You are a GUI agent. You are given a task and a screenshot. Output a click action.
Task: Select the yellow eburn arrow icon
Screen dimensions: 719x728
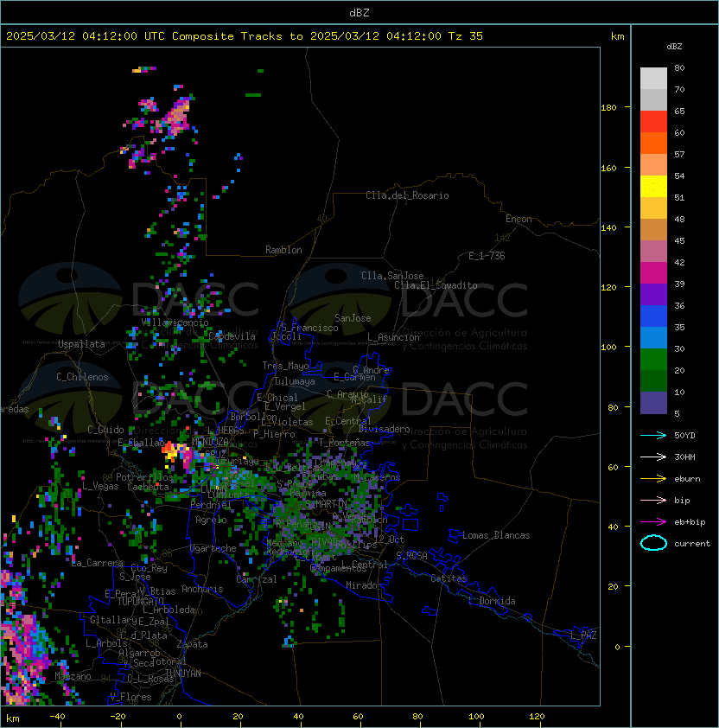tap(653, 479)
